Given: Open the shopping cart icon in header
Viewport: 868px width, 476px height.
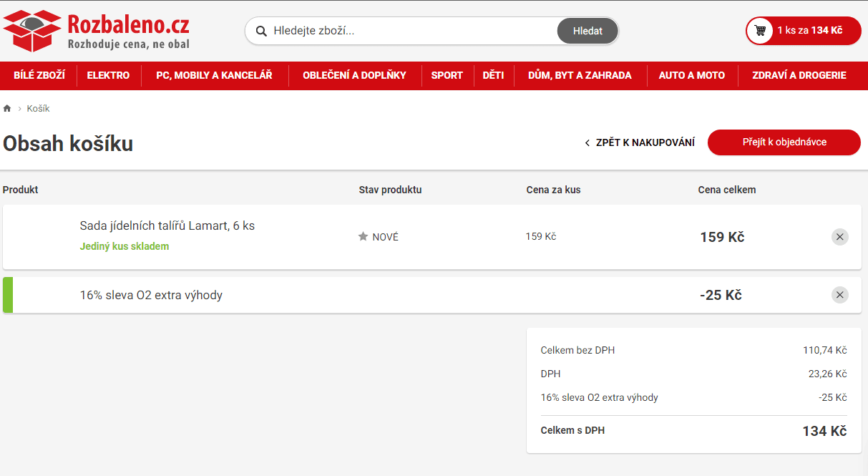Looking at the screenshot, I should (760, 31).
